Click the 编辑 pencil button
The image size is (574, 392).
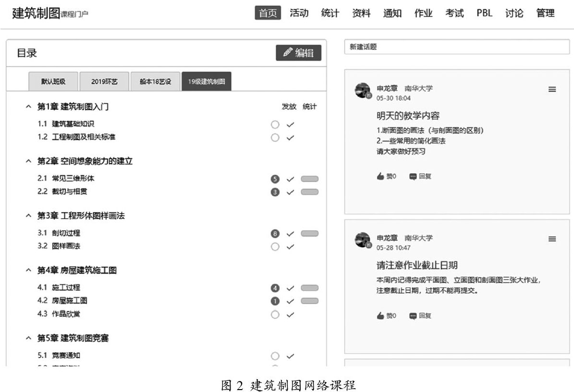[x=298, y=53]
